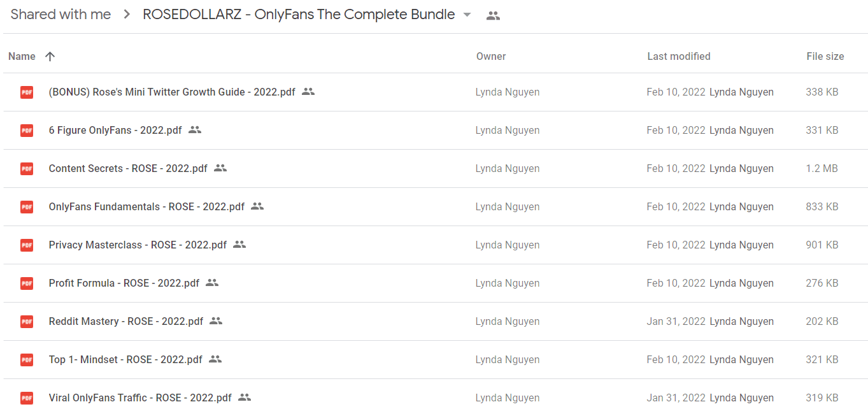Screen dimensions: 868x416
Task: Click shared icon beside Privacy Masterclass file
Action: (239, 245)
